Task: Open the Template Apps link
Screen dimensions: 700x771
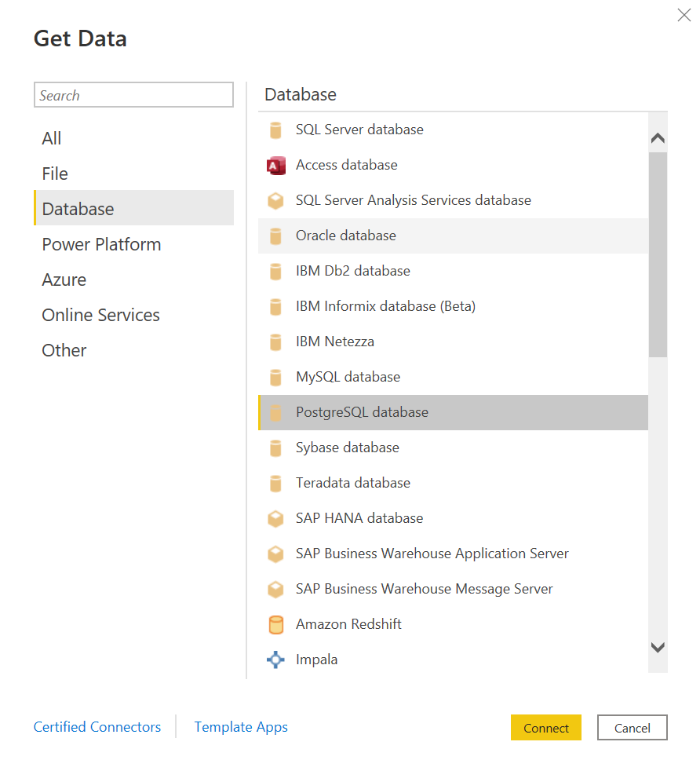Action: (x=241, y=727)
